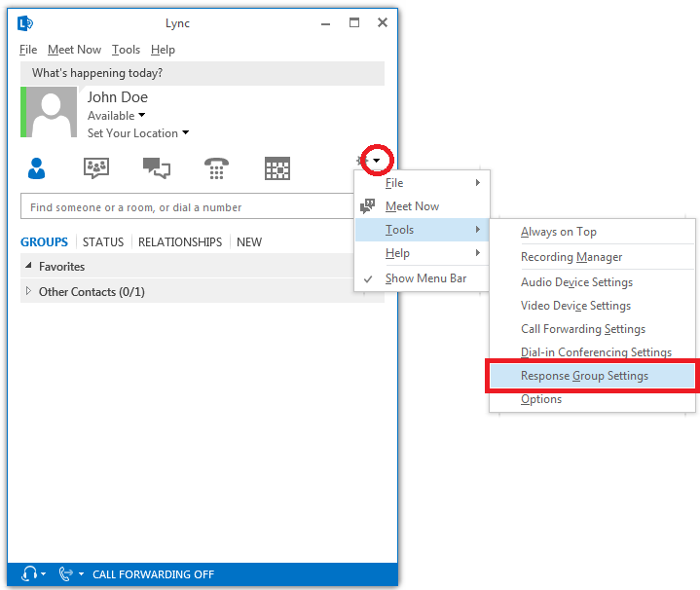
Task: Toggle Show Menu Bar check item
Action: tap(422, 278)
